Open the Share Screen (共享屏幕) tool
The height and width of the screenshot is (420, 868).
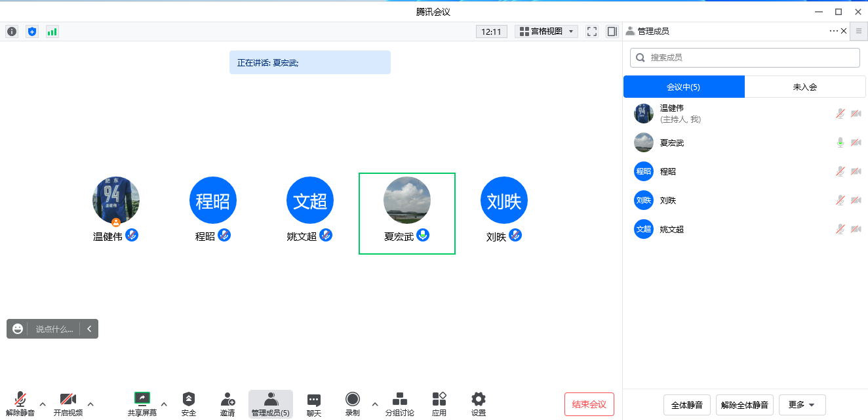tap(142, 404)
